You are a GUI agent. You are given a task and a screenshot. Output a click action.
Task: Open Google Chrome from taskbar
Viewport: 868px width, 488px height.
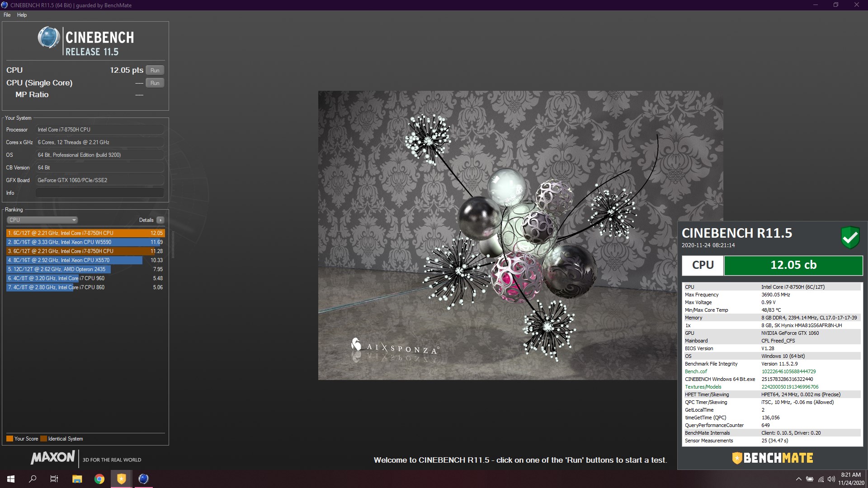pyautogui.click(x=99, y=479)
